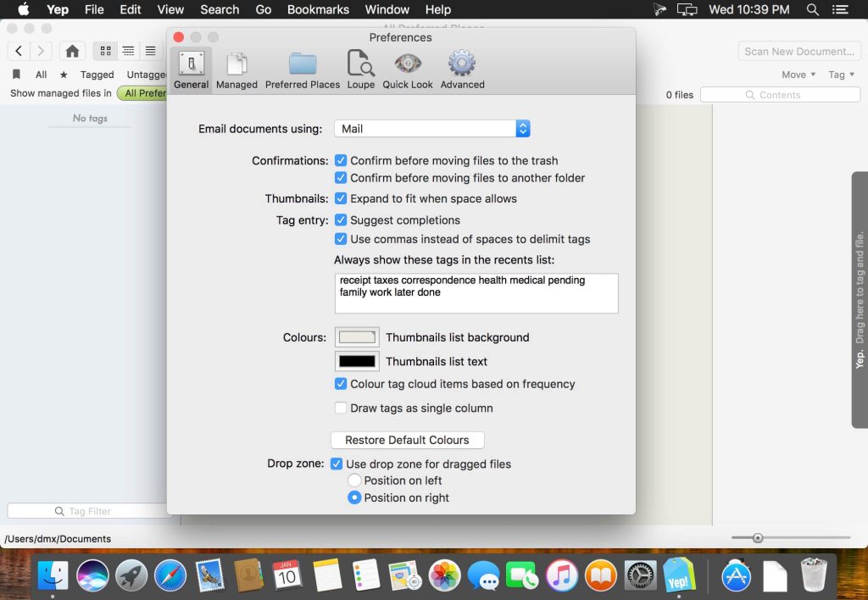Uncheck Suggest completions for tag entry
This screenshot has width=868, height=600.
click(x=341, y=220)
